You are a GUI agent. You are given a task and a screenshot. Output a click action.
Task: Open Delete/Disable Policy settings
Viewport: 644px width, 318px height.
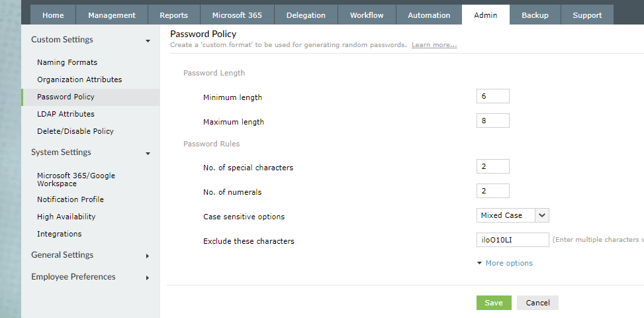[75, 131]
